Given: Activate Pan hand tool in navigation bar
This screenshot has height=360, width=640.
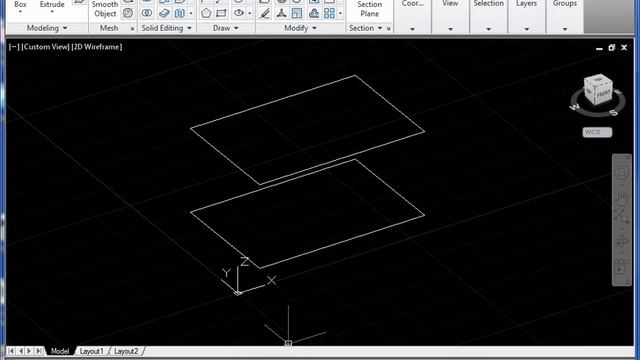Looking at the screenshot, I should click(622, 198).
